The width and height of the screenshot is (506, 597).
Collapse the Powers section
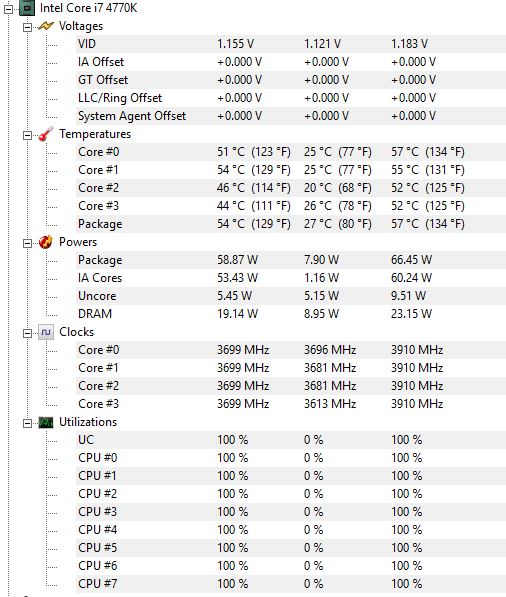pyautogui.click(x=27, y=243)
